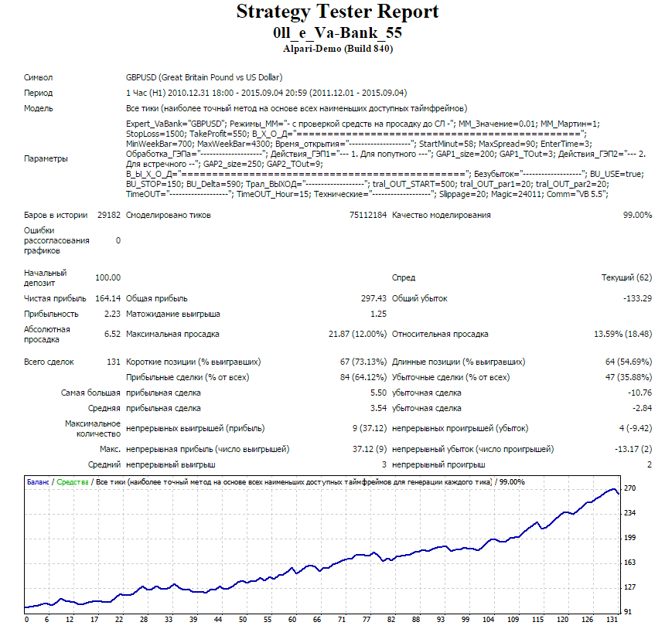This screenshot has height=629, width=672.
Task: Select the period line starting "1 Час (H1)"
Action: pos(266,93)
